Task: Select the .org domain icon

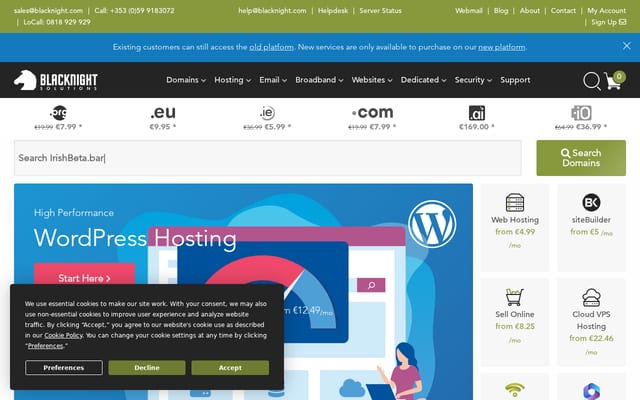Action: [x=58, y=113]
